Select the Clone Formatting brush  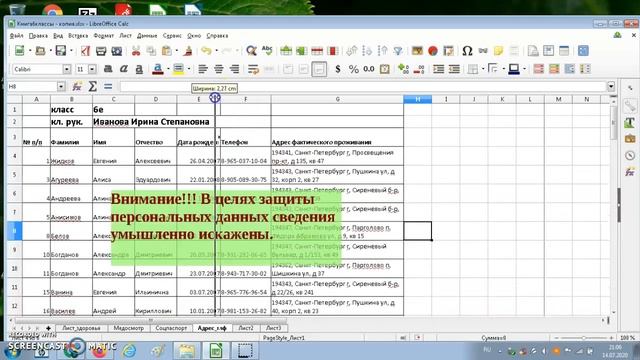pos(188,51)
